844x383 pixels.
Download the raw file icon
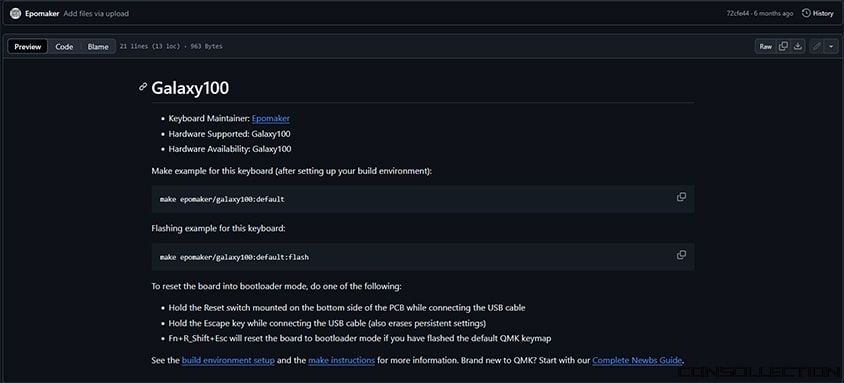click(798, 46)
